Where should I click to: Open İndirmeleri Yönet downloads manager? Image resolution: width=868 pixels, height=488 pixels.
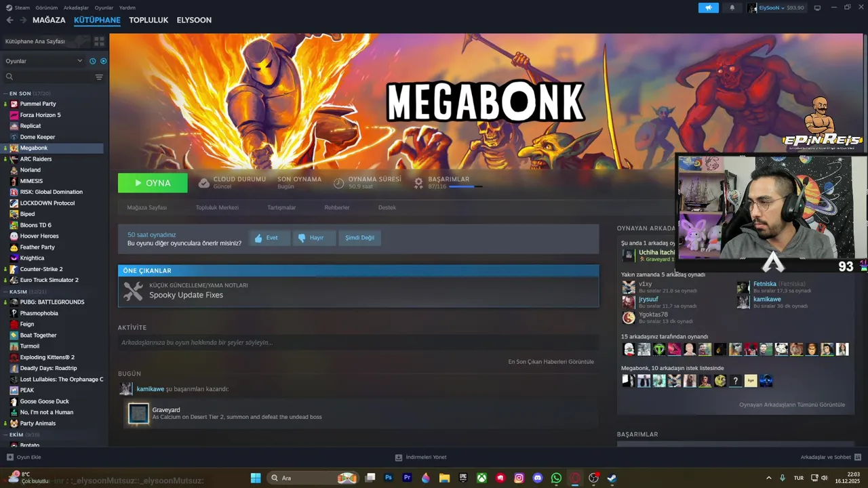coord(420,457)
